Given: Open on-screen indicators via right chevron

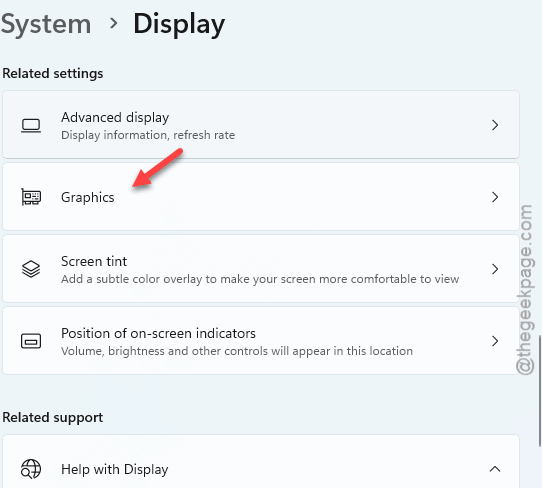Looking at the screenshot, I should pyautogui.click(x=495, y=341).
